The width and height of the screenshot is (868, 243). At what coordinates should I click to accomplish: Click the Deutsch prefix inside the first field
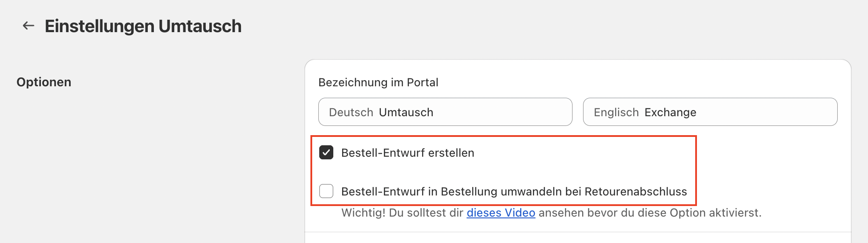(x=351, y=113)
